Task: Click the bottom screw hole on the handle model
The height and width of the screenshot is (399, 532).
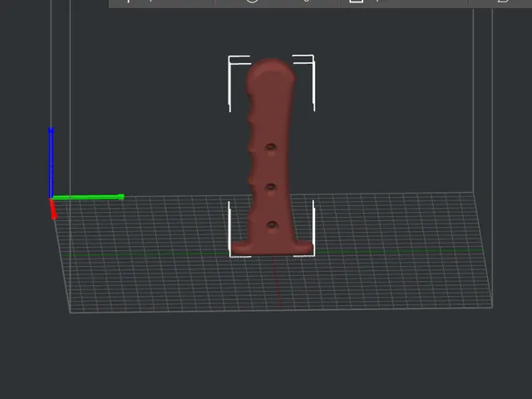Action: click(x=272, y=224)
